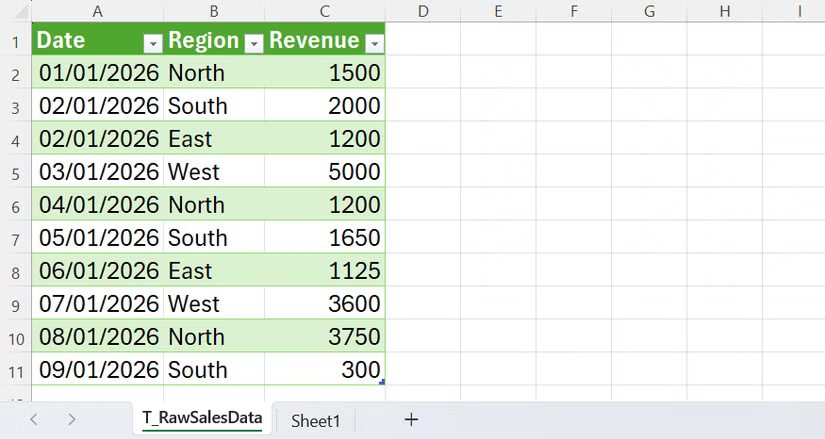Click the next sheet navigation arrow
The height and width of the screenshot is (439, 825).
[x=72, y=420]
